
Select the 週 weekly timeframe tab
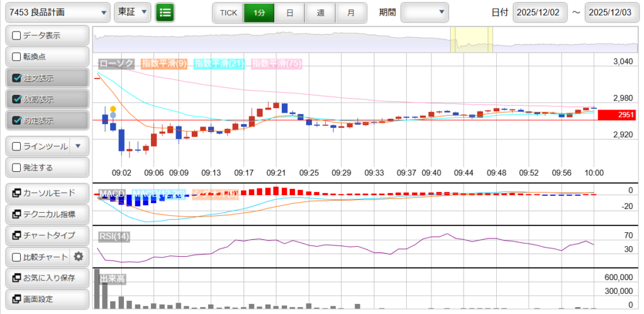pyautogui.click(x=320, y=13)
